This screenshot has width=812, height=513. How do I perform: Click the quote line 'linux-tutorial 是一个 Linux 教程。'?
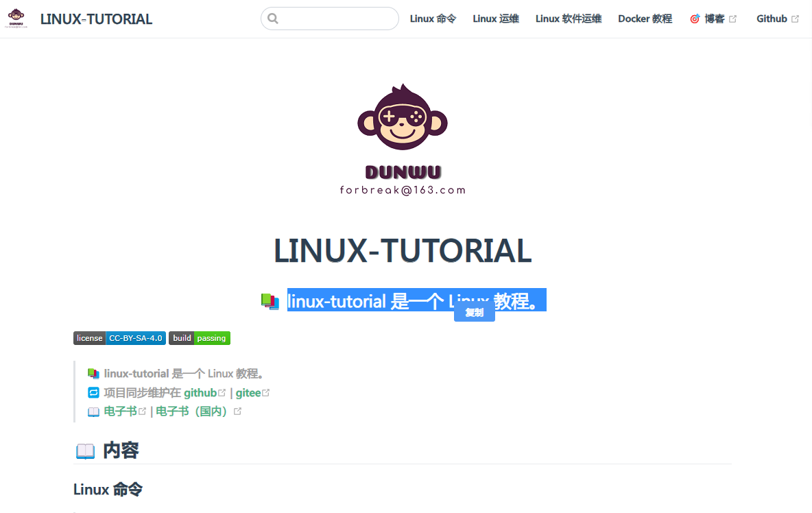(x=184, y=373)
